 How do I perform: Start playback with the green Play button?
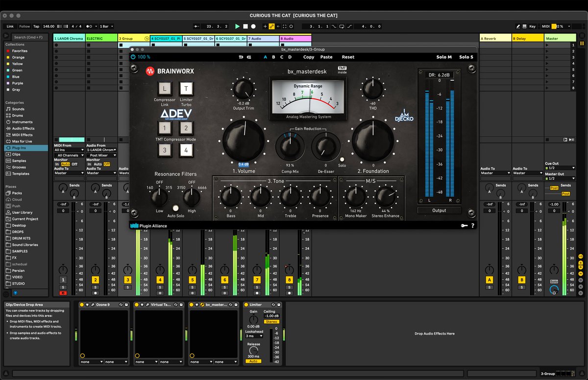(x=238, y=26)
